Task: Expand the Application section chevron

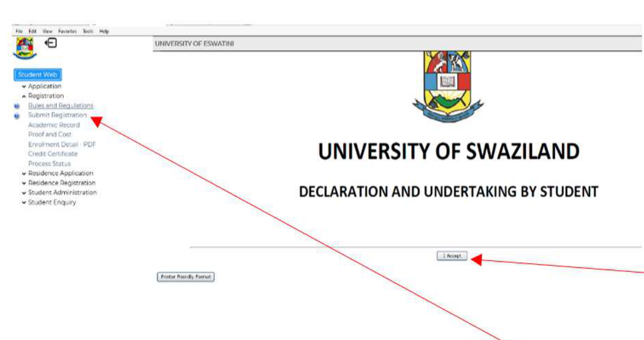Action: pos(24,86)
